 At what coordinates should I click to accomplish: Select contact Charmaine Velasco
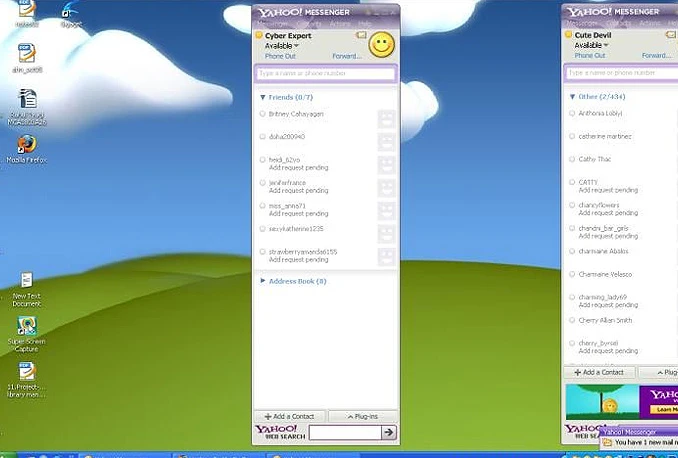tap(605, 274)
